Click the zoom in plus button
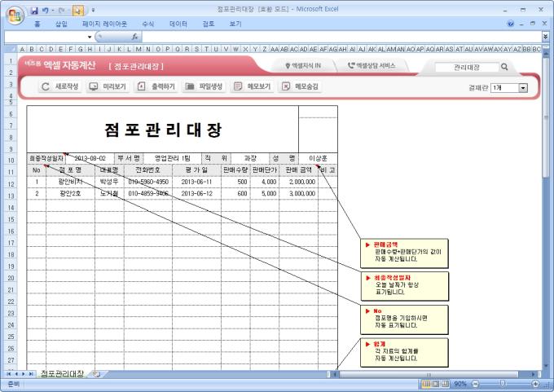The height and width of the screenshot is (392, 554). 535,384
